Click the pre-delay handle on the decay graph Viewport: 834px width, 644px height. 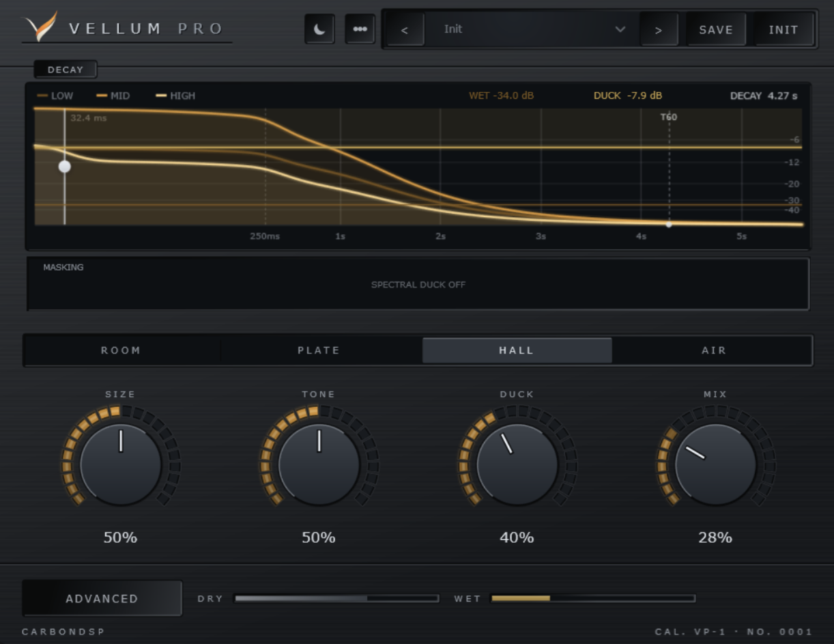pyautogui.click(x=65, y=167)
